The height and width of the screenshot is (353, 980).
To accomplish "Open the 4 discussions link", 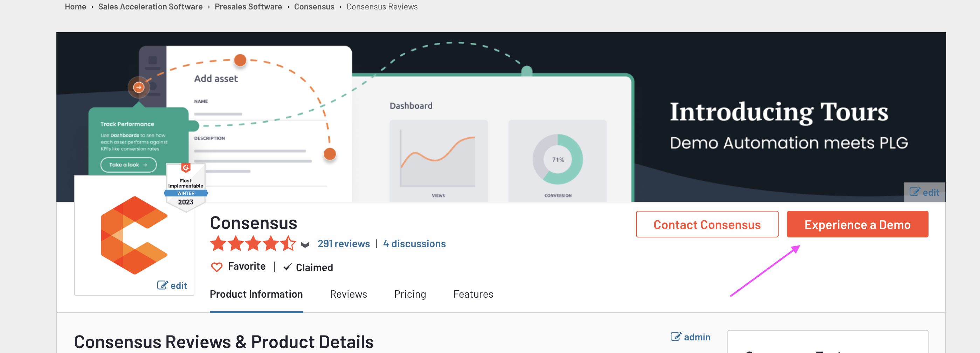I will pyautogui.click(x=414, y=243).
